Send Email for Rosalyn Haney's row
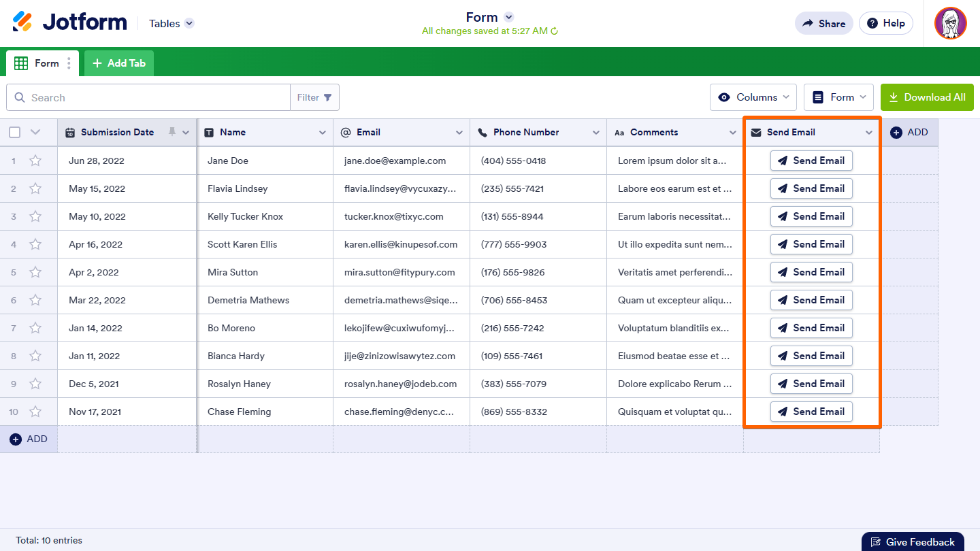This screenshot has width=980, height=551. (x=811, y=383)
